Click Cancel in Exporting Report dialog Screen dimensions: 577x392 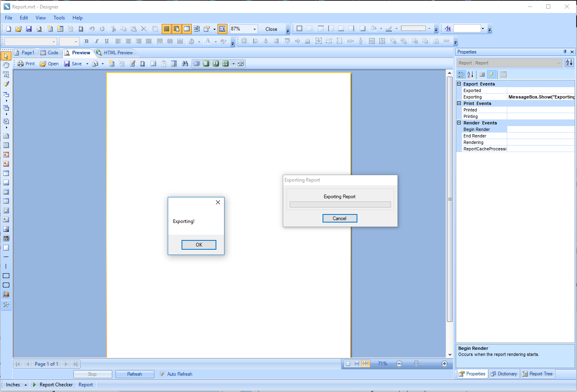tap(340, 218)
